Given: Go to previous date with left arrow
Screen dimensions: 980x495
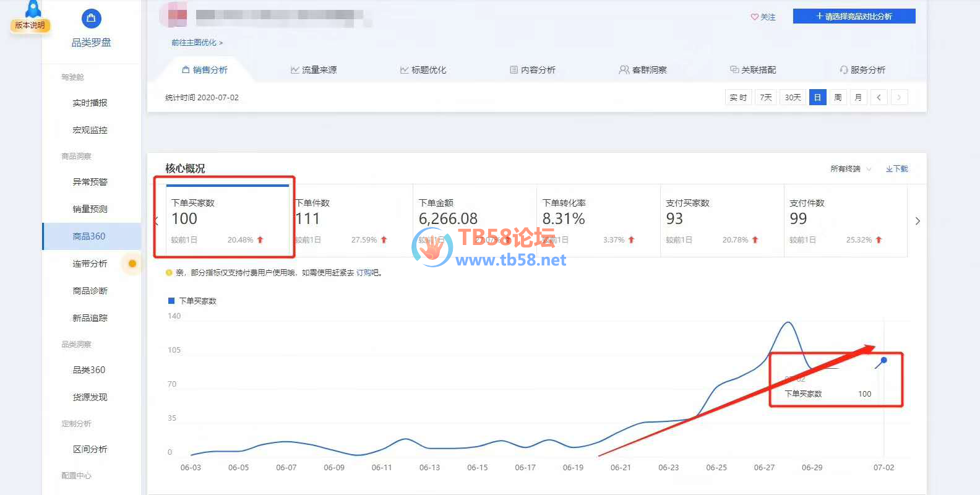Looking at the screenshot, I should click(x=879, y=98).
